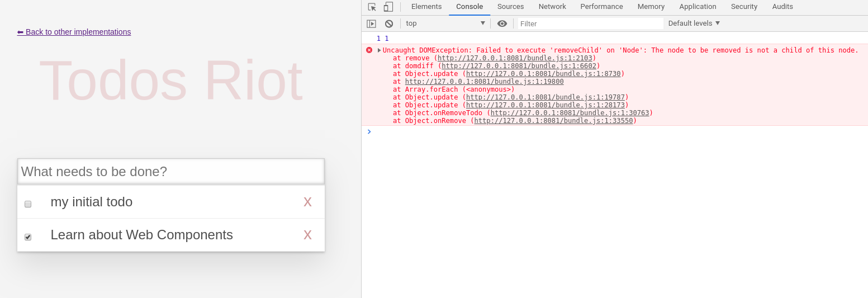Viewport: 868px width, 298px height.
Task: Open bundle.js:1:30763 onRemoveTodo link
Action: click(x=570, y=113)
